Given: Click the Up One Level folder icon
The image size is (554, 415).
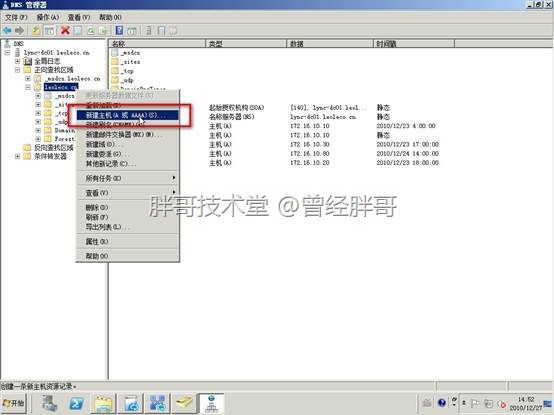Looking at the screenshot, I should pyautogui.click(x=36, y=31).
